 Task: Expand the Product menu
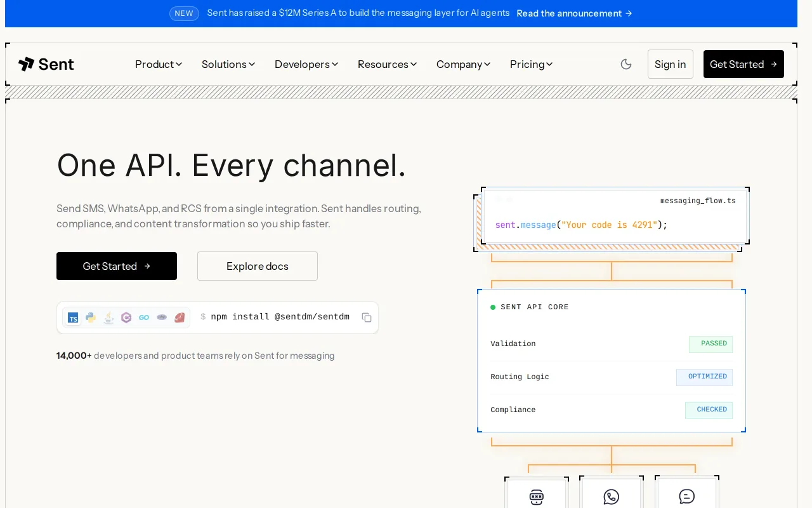(159, 64)
